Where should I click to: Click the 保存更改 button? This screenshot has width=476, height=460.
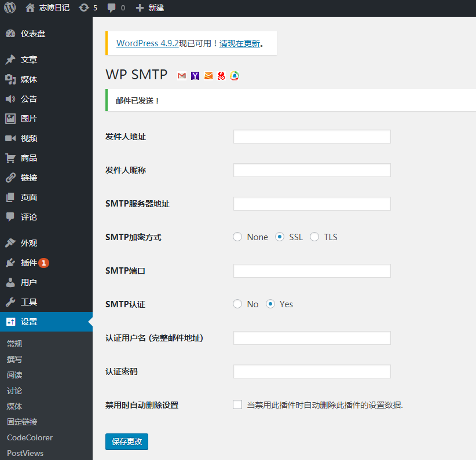click(x=127, y=442)
